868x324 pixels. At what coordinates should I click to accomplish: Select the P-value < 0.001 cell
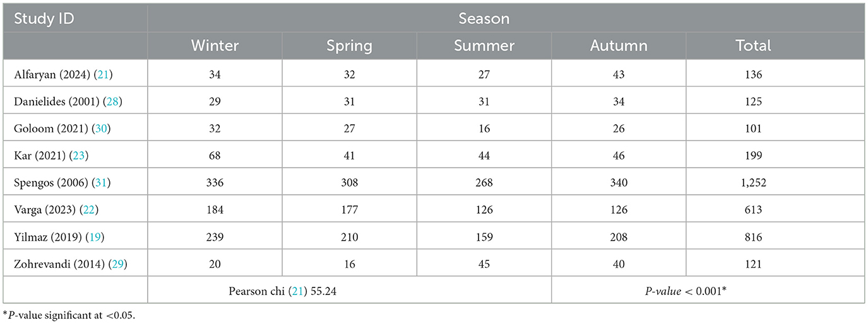tap(708, 291)
